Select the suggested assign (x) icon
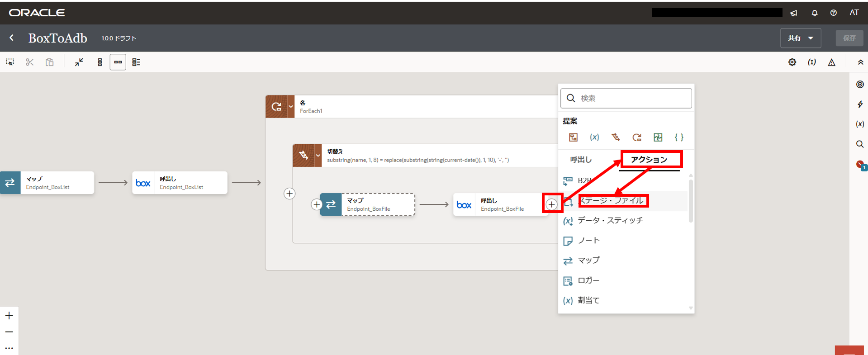 coord(594,137)
